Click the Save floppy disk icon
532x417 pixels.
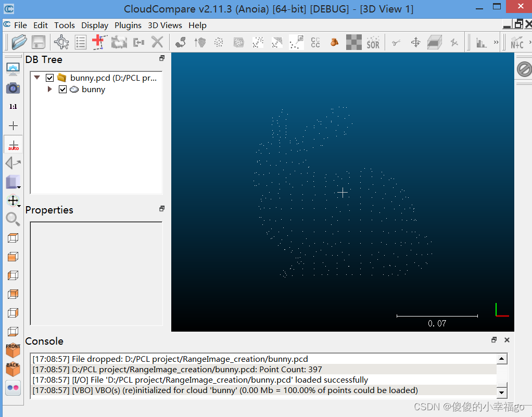pos(39,42)
